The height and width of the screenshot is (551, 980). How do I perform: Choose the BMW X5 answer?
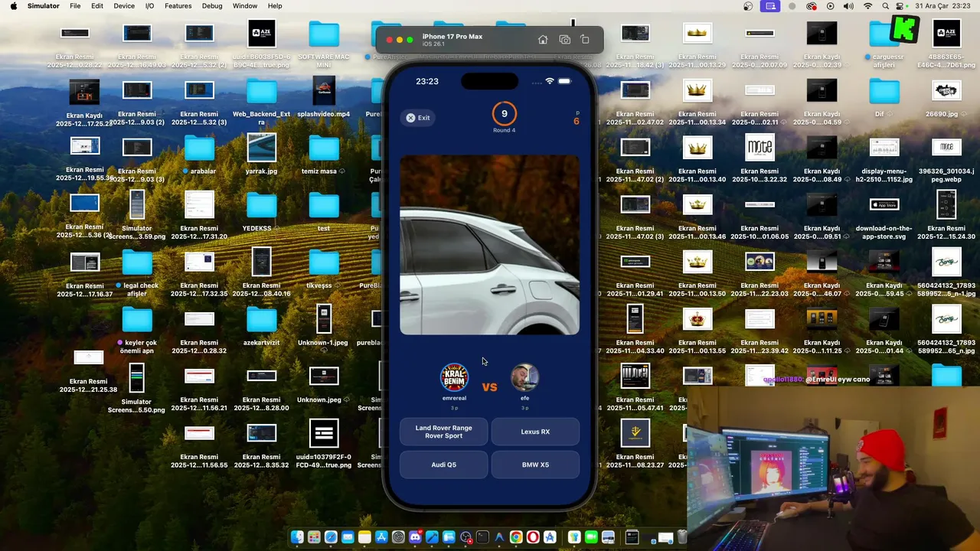pos(535,465)
